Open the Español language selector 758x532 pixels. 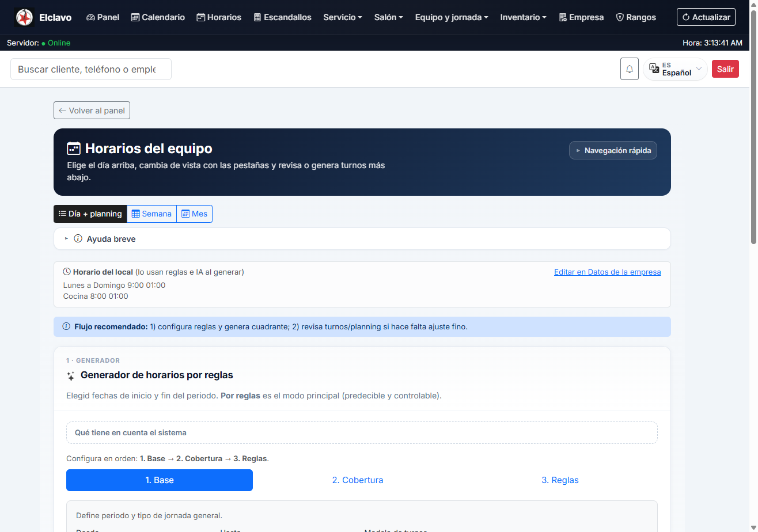click(675, 69)
